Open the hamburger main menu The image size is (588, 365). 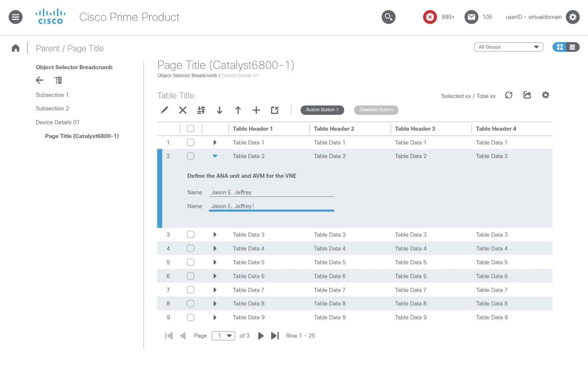pos(16,17)
